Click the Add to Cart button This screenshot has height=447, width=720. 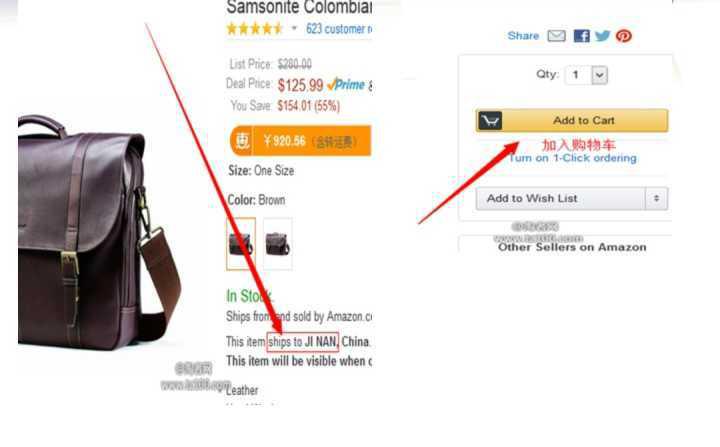[x=572, y=121]
